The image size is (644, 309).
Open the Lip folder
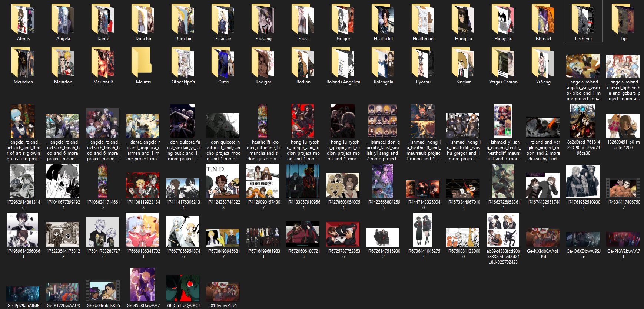coord(623,19)
